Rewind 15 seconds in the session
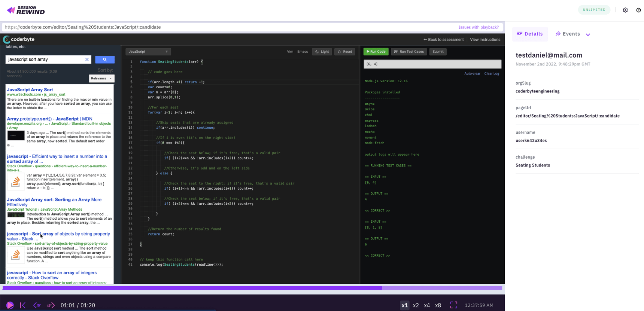The height and width of the screenshot is (311, 644). click(37, 305)
